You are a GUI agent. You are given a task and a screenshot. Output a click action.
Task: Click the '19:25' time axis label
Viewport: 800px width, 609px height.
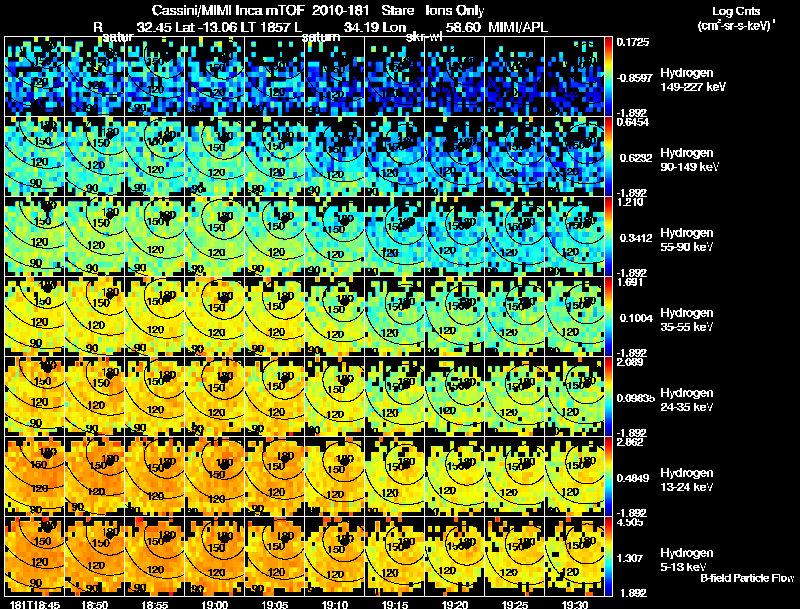pyautogui.click(x=514, y=604)
